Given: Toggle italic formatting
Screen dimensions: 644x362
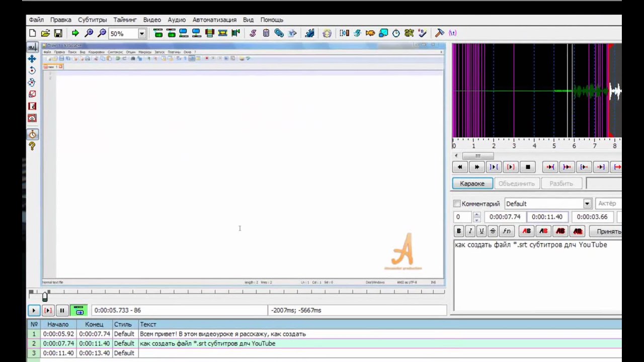Looking at the screenshot, I should click(470, 231).
